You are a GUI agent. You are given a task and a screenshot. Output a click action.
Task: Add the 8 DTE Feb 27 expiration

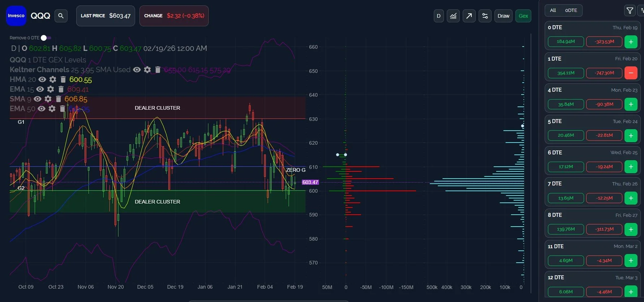click(631, 229)
